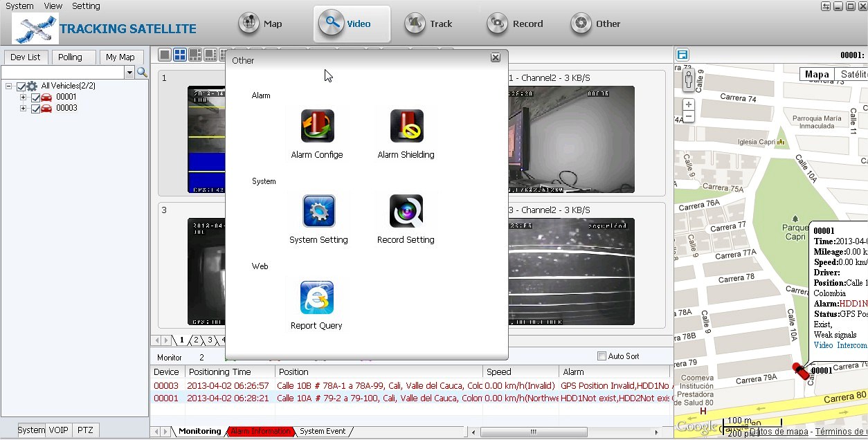868x440 pixels.
Task: Click red car icon for vehicle 00003
Action: (46, 109)
